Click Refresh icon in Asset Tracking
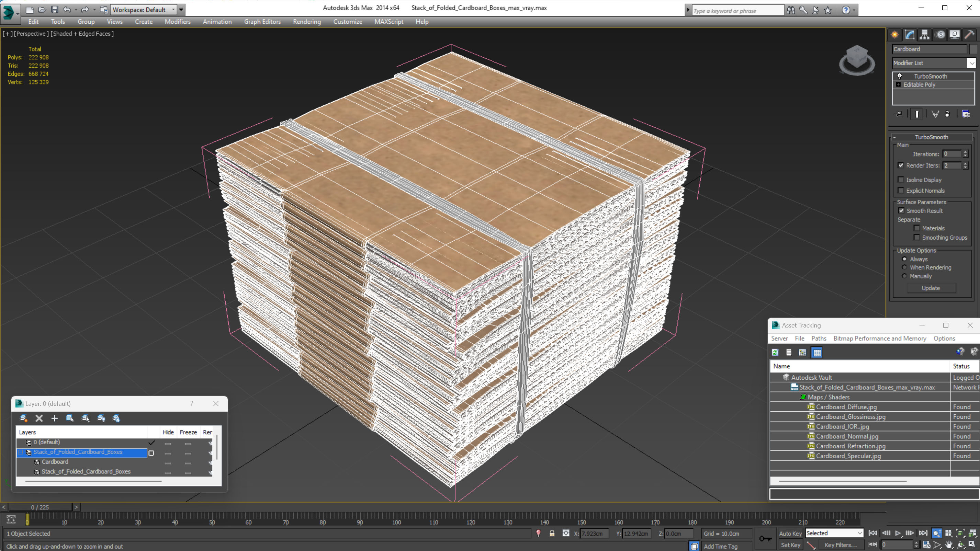The height and width of the screenshot is (551, 980). click(775, 353)
